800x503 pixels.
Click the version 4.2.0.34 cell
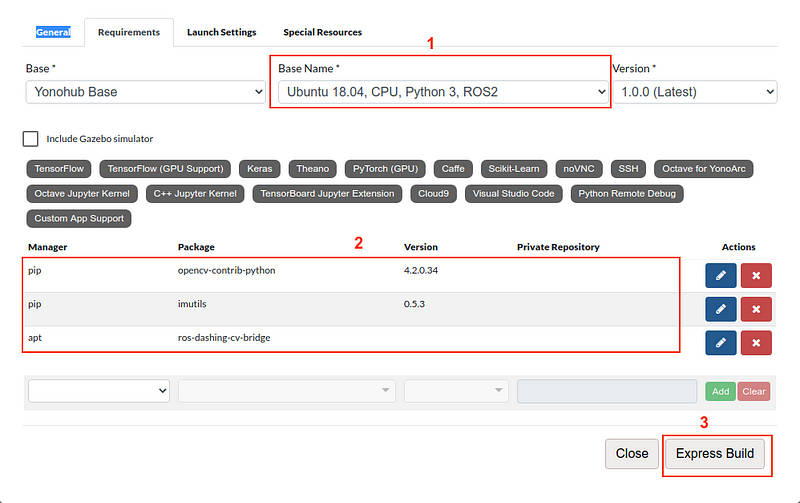point(421,270)
